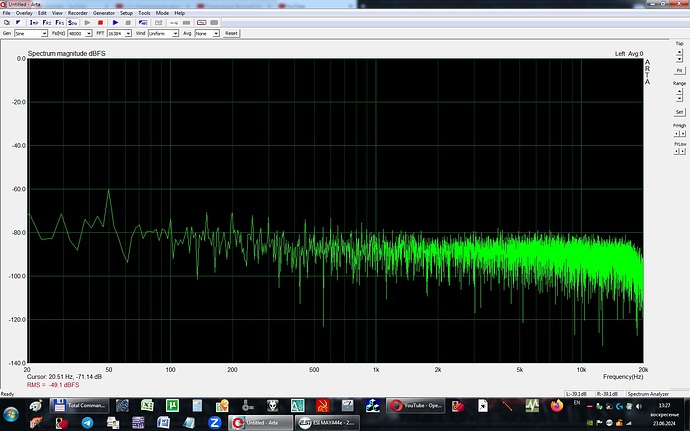The width and height of the screenshot is (690, 431).
Task: Click the blue play generator button
Action: pos(115,22)
